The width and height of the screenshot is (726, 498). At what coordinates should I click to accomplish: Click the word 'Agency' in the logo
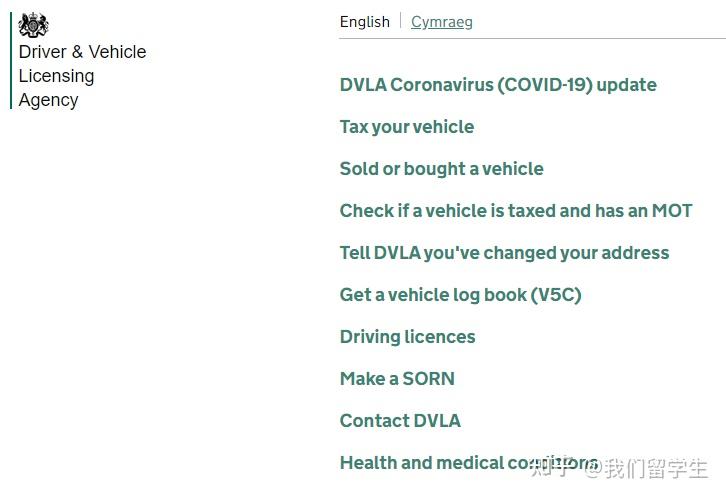click(49, 100)
